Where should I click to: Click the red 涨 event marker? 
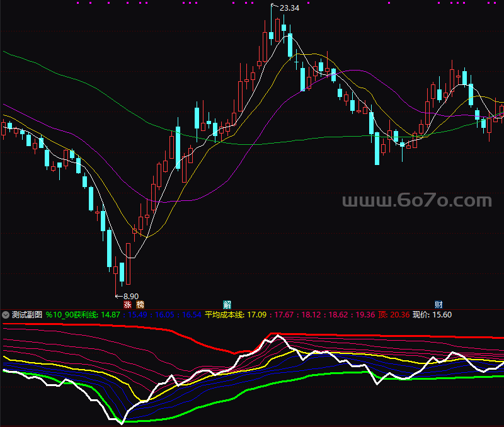click(x=128, y=305)
